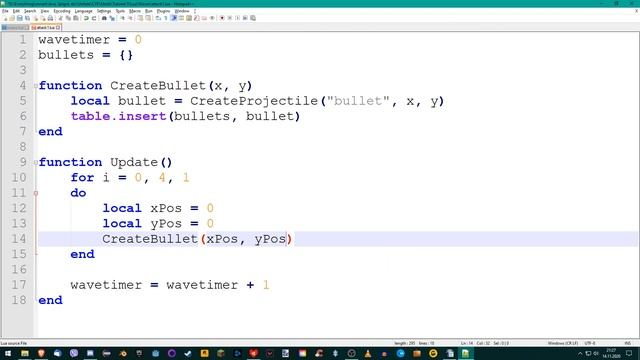640x360 pixels.
Task: Click the Replace toolbar icon
Action: coord(112,18)
